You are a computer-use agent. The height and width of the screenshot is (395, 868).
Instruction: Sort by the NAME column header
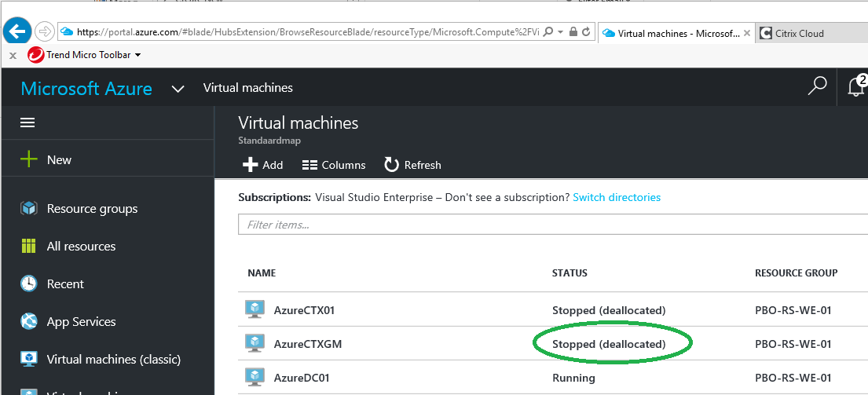pyautogui.click(x=262, y=272)
